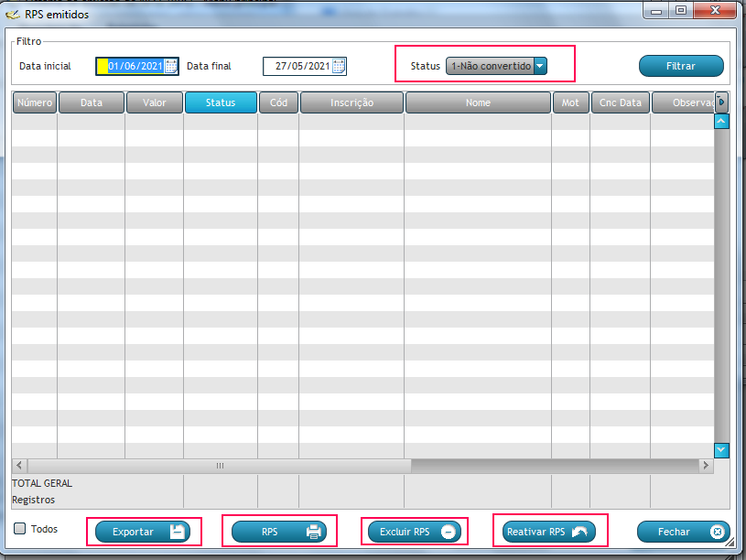
Task: Click into the Data final date field
Action: (297, 66)
